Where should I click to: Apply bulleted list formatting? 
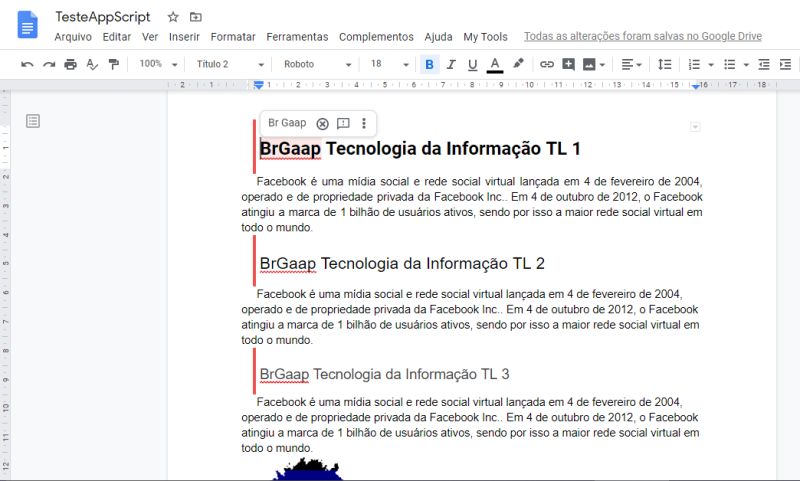point(730,64)
